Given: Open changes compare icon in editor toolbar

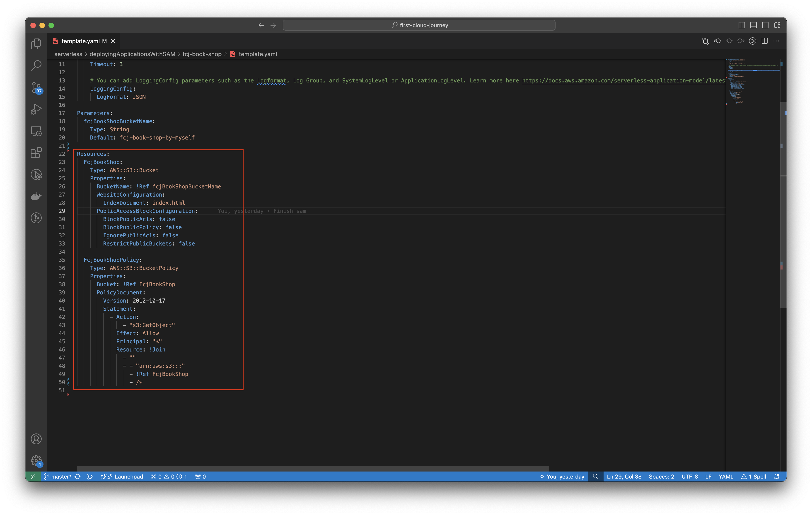Looking at the screenshot, I should click(706, 41).
